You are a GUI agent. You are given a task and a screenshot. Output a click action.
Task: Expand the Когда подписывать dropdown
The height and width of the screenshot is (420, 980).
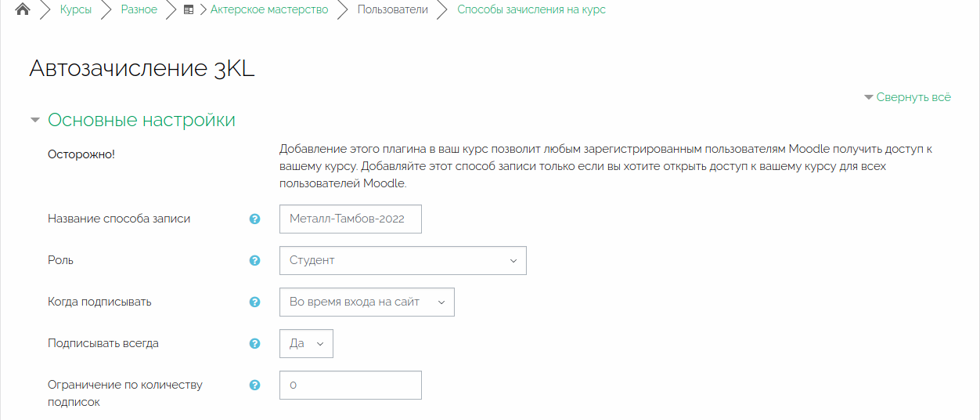coord(366,302)
